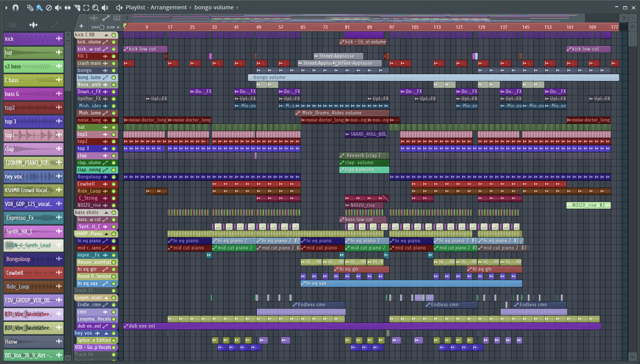
Task: Collapse the SHARP..Piano track group
Action: tap(106, 234)
